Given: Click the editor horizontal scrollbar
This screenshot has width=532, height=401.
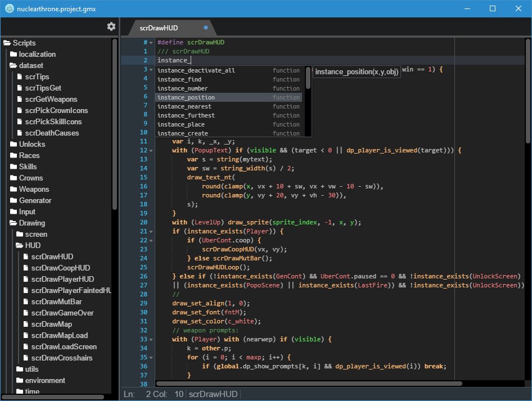Looking at the screenshot, I should click(309, 384).
